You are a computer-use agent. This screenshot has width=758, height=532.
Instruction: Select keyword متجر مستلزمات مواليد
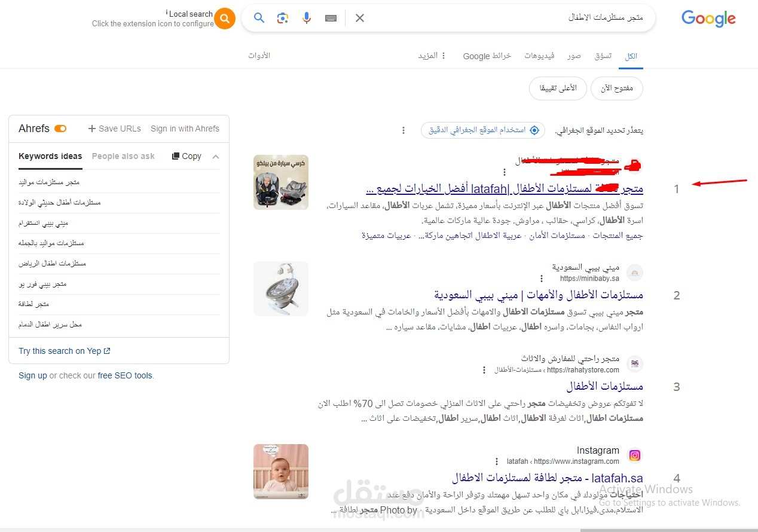(x=49, y=182)
